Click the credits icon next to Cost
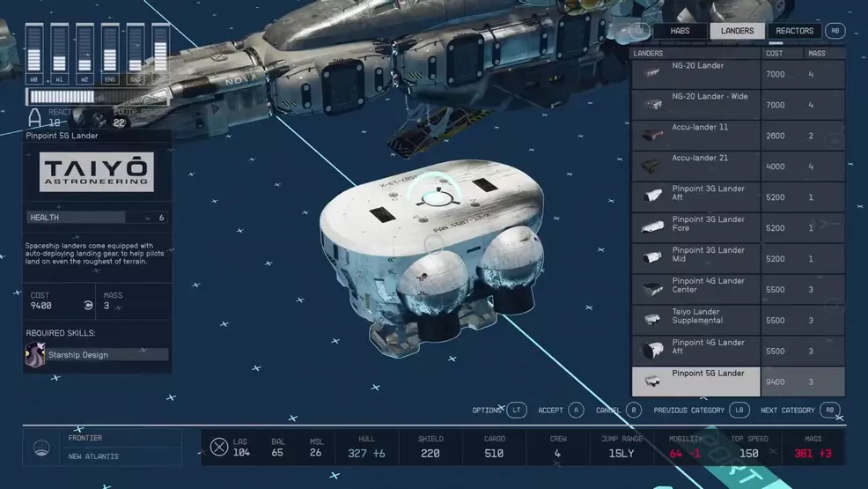This screenshot has height=489, width=868. point(88,306)
